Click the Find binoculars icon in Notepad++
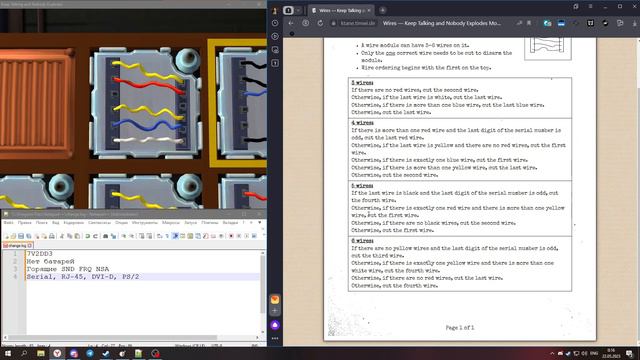The width and height of the screenshot is (640, 360). pos(105,236)
